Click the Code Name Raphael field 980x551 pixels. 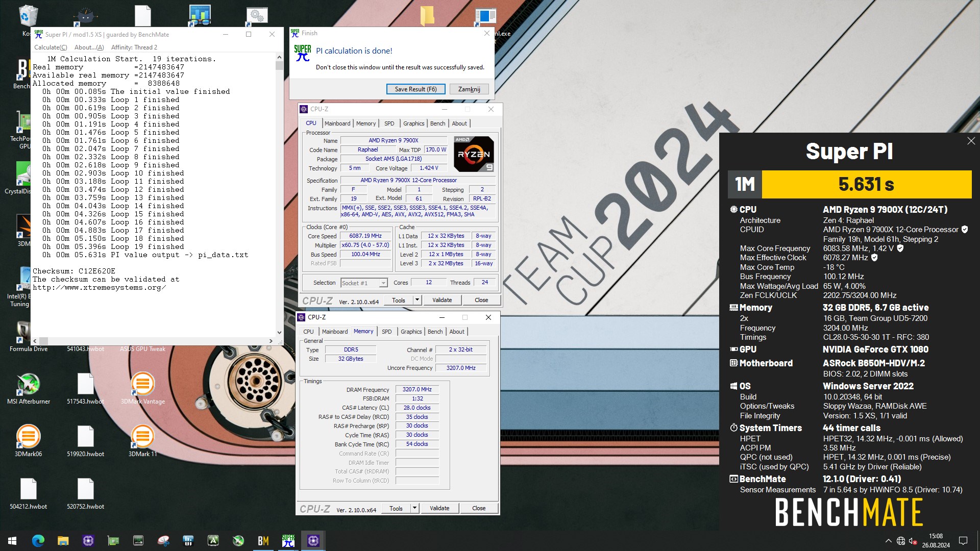click(x=367, y=150)
